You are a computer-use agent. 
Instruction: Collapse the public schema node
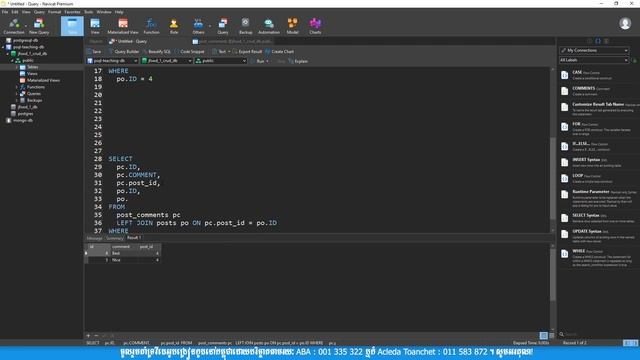click(12, 60)
